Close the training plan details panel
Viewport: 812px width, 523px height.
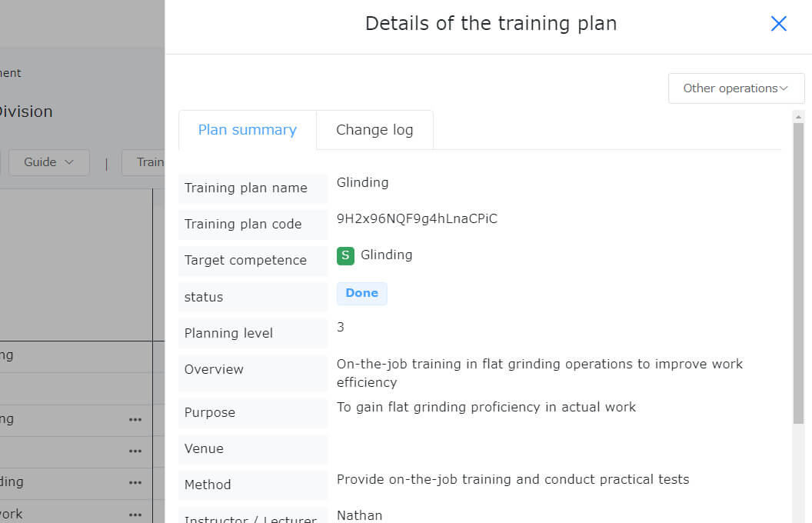(x=778, y=24)
